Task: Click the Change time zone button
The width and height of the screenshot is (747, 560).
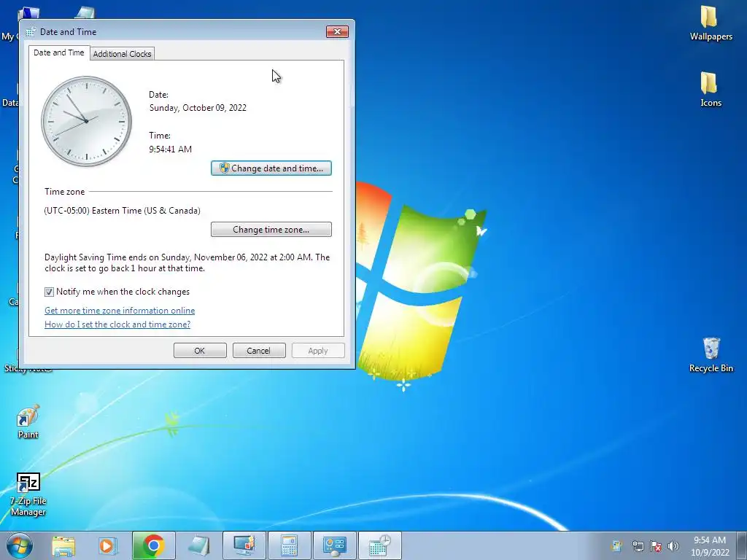Action: pos(271,230)
